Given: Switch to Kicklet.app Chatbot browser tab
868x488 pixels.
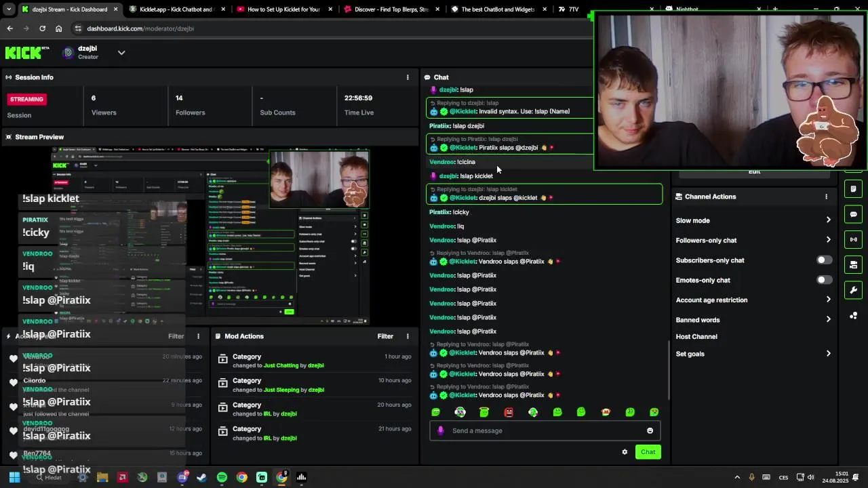Looking at the screenshot, I should pyautogui.click(x=177, y=9).
